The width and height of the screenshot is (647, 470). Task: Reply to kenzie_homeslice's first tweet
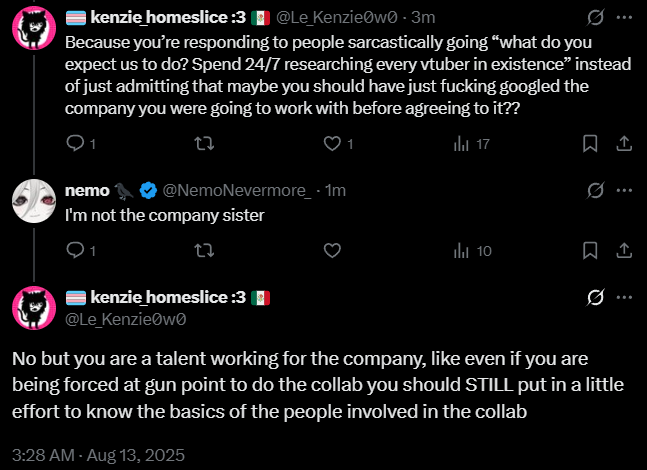click(75, 144)
